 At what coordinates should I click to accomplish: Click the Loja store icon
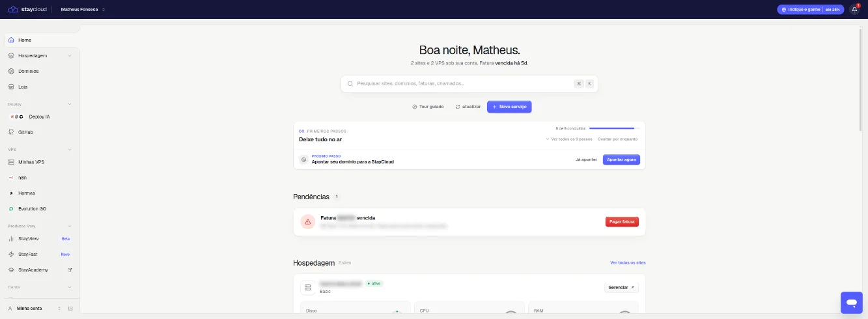coord(11,87)
